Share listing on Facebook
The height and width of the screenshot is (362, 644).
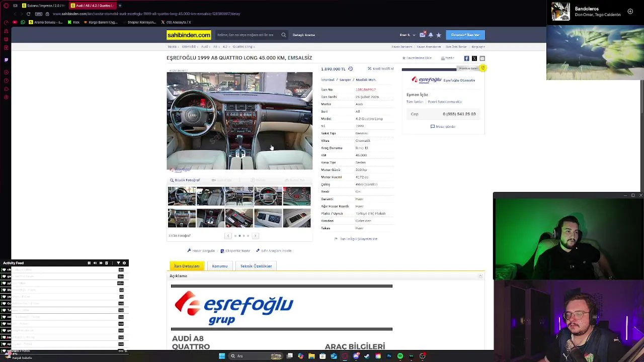tap(466, 58)
